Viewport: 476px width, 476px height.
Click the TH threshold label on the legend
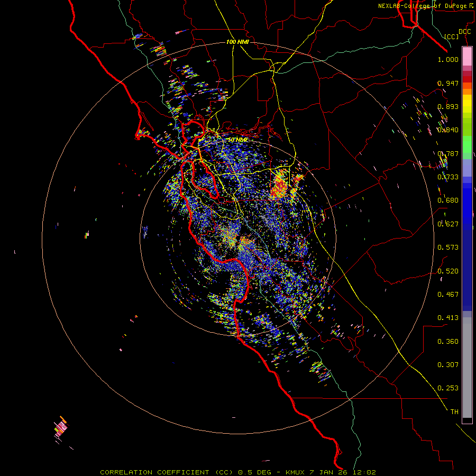(454, 412)
